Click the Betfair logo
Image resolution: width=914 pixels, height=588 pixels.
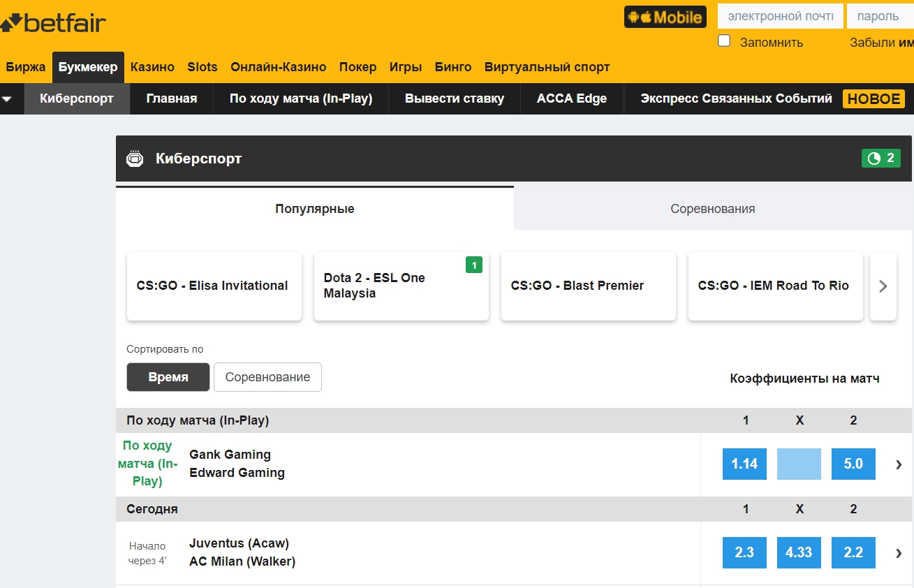point(54,23)
